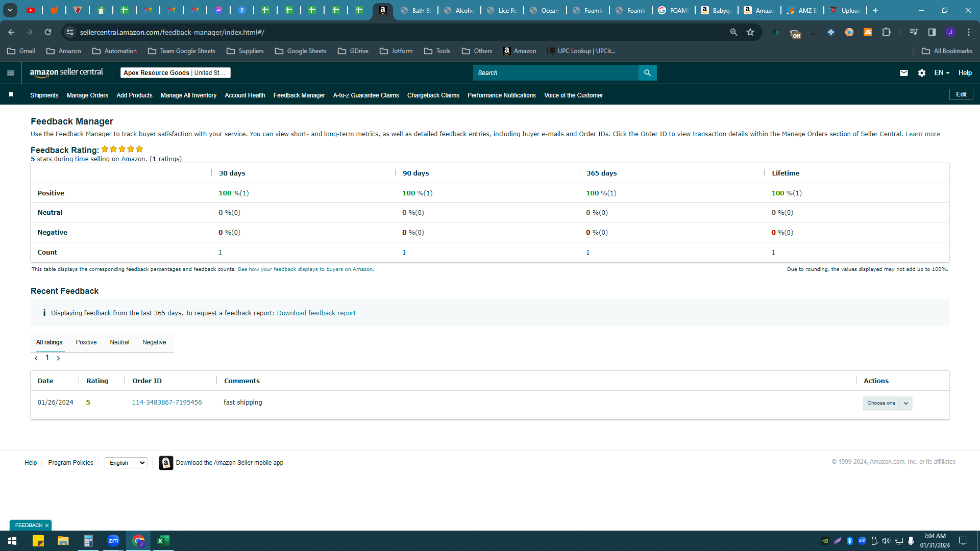Click the Download Amazon Seller mobile app link
Image resolution: width=980 pixels, height=551 pixels.
230,463
